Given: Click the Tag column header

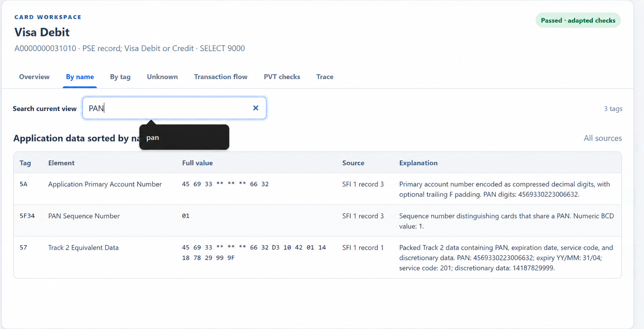Looking at the screenshot, I should pyautogui.click(x=25, y=163).
